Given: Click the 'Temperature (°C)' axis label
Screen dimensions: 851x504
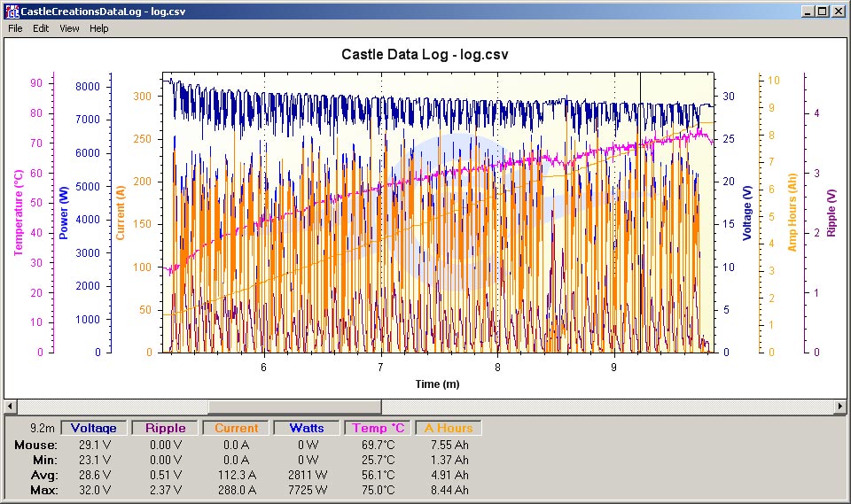Looking at the screenshot, I should click(x=19, y=212).
